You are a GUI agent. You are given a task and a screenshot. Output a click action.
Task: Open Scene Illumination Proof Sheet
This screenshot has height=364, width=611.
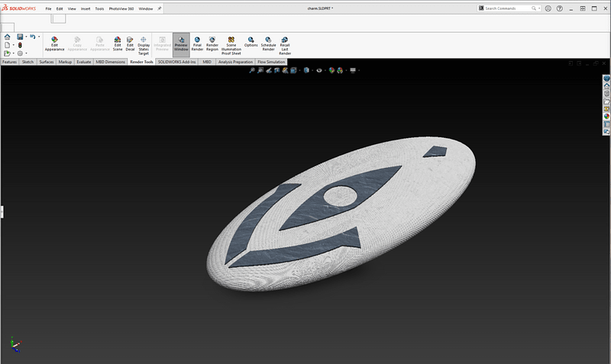(231, 46)
